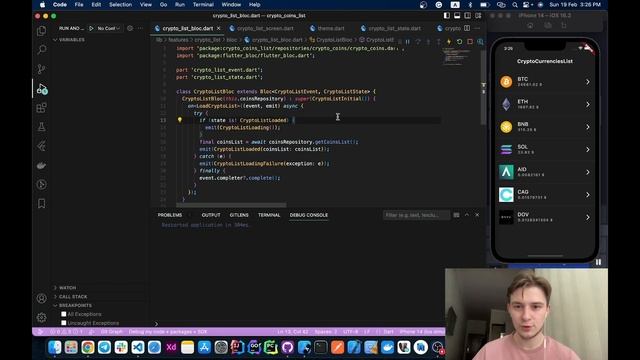Show the Problems panel tab
The width and height of the screenshot is (640, 360).
coord(170,215)
